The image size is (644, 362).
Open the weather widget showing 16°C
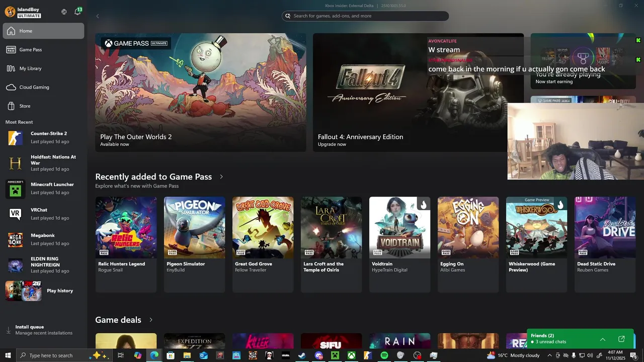[513, 355]
